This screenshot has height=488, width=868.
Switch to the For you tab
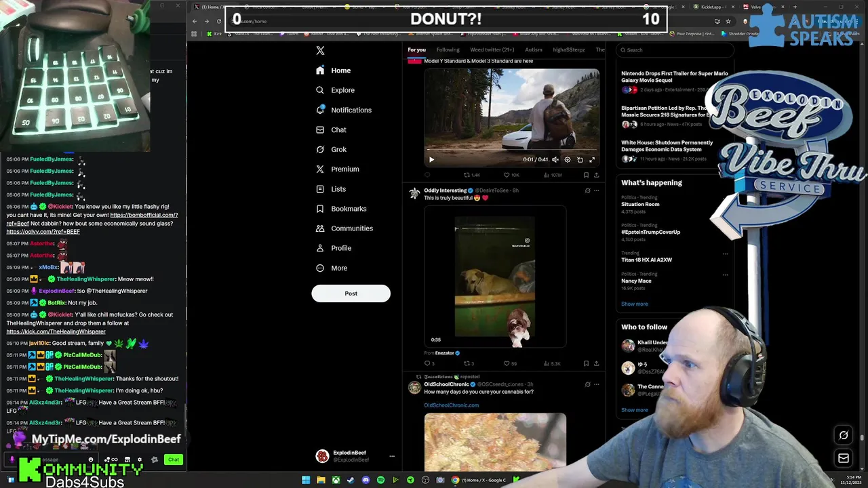416,49
